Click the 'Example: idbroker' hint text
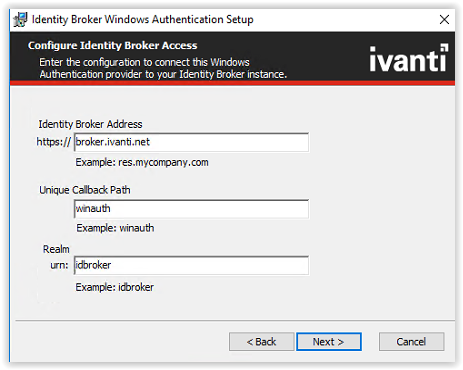The image size is (463, 370). [115, 287]
